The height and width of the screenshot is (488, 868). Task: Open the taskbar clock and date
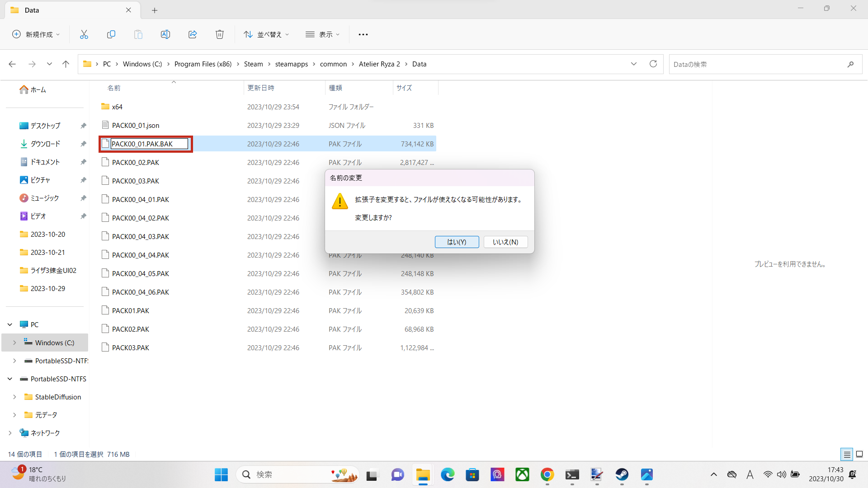pyautogui.click(x=826, y=474)
